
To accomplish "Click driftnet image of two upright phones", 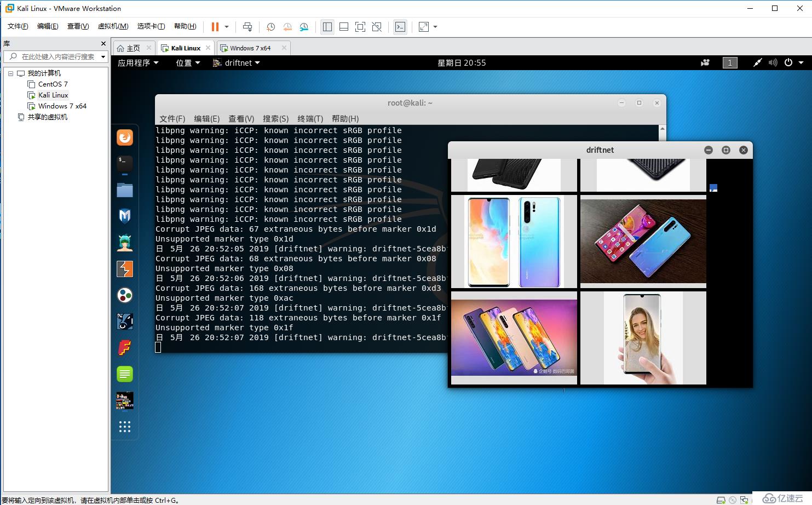I will (x=514, y=242).
